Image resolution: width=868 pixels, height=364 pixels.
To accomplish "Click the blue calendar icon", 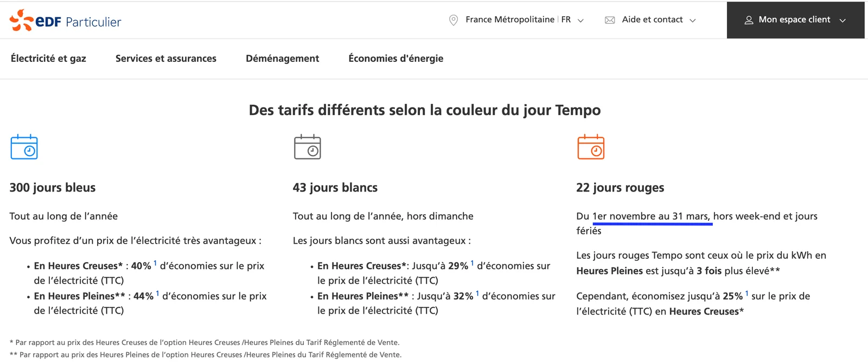I will (x=24, y=147).
